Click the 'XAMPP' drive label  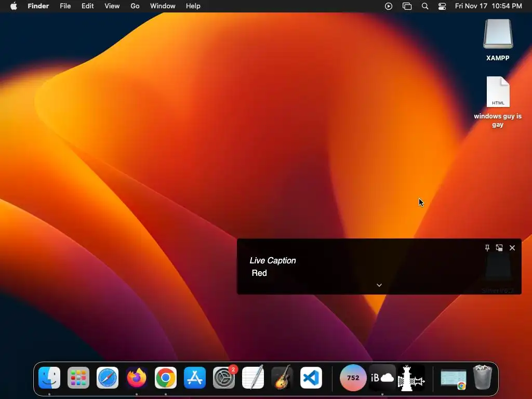498,58
